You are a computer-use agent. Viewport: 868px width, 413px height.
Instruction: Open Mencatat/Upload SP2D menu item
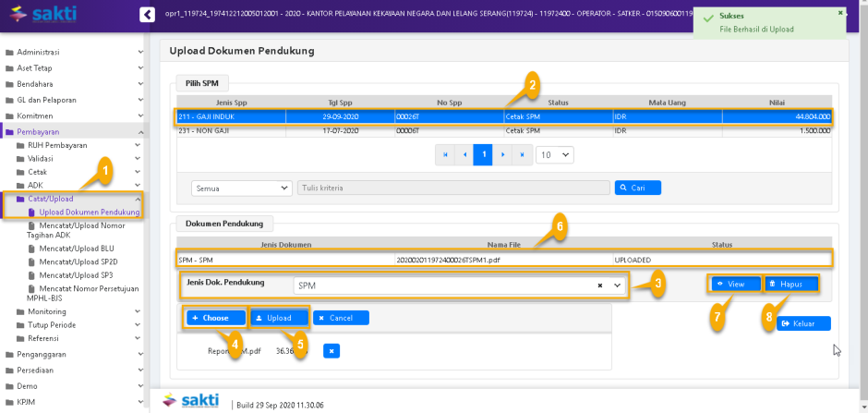coord(76,262)
